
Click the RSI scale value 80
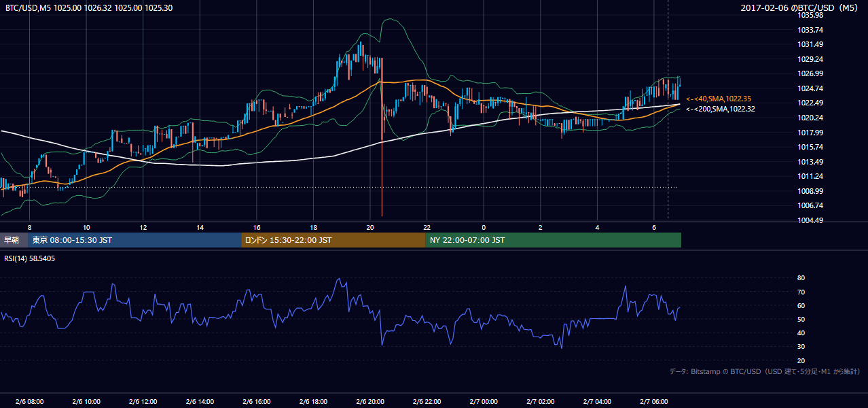tap(801, 278)
